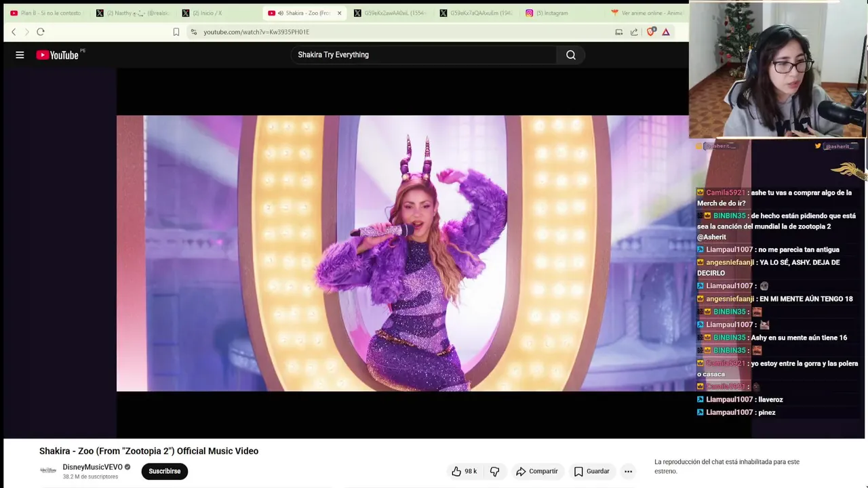Click the Guardar save button

(591, 471)
